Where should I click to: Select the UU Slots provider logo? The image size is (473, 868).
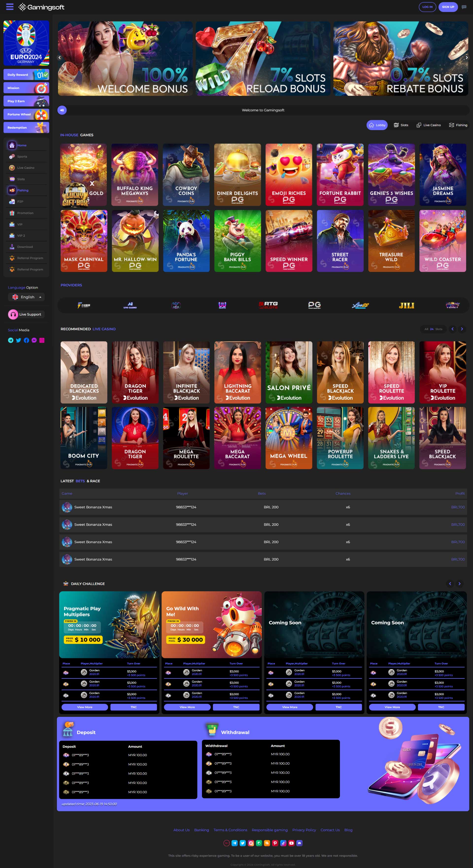coord(222,305)
